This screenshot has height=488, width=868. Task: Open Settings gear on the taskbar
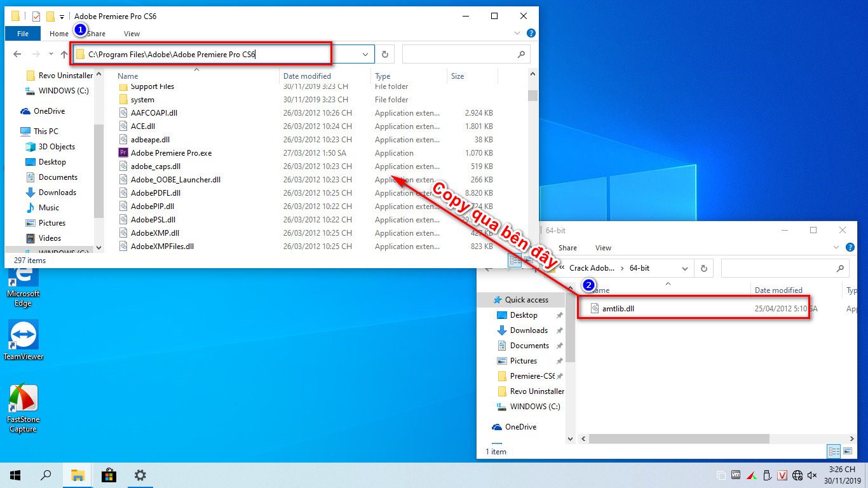click(140, 475)
